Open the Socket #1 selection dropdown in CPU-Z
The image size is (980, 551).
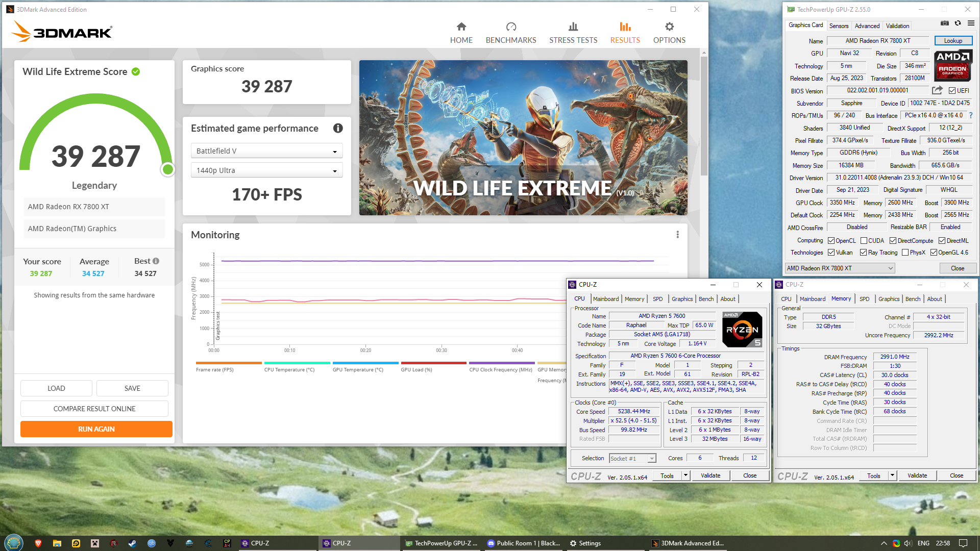(632, 459)
